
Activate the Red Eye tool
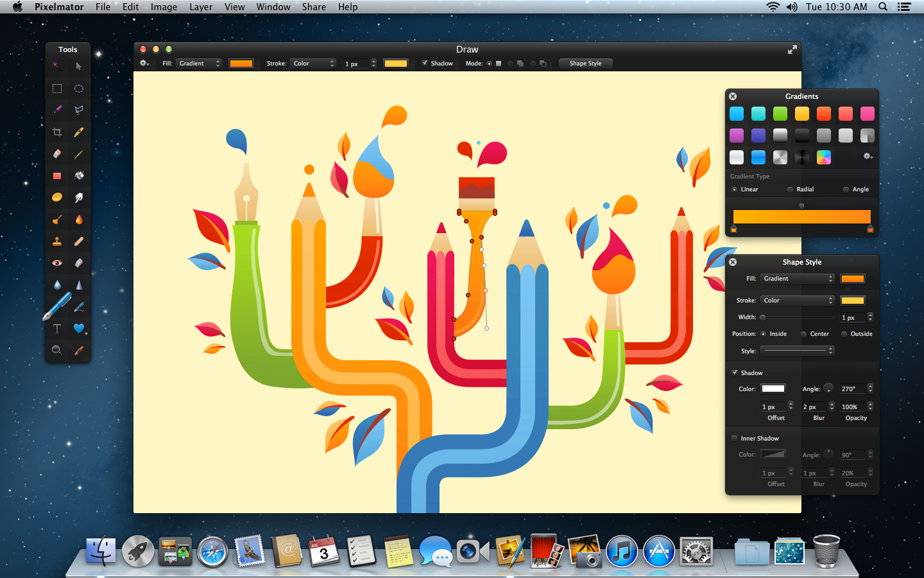pyautogui.click(x=56, y=263)
